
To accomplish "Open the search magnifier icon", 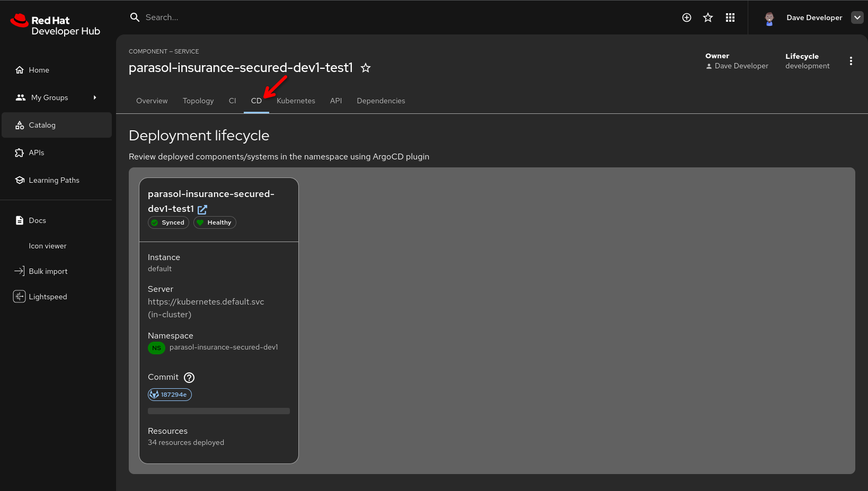I will [x=135, y=17].
